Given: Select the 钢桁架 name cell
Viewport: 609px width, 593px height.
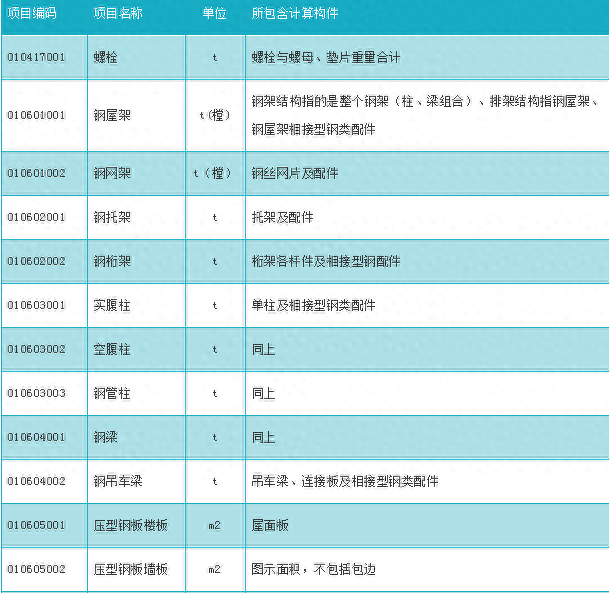Looking at the screenshot, I should [x=112, y=261].
